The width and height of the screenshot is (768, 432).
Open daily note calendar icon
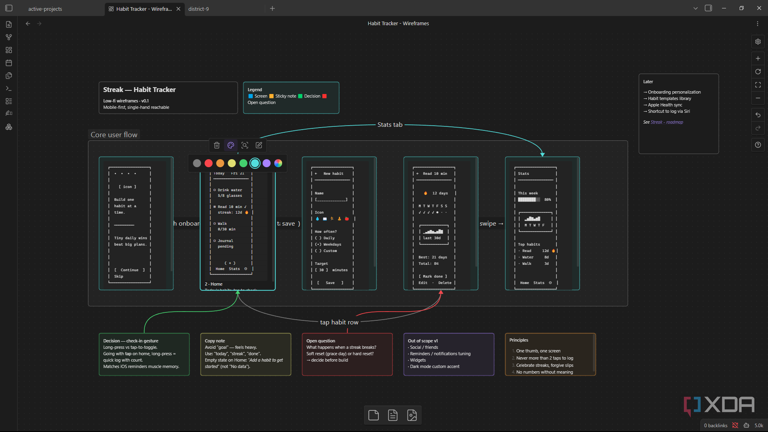9,63
